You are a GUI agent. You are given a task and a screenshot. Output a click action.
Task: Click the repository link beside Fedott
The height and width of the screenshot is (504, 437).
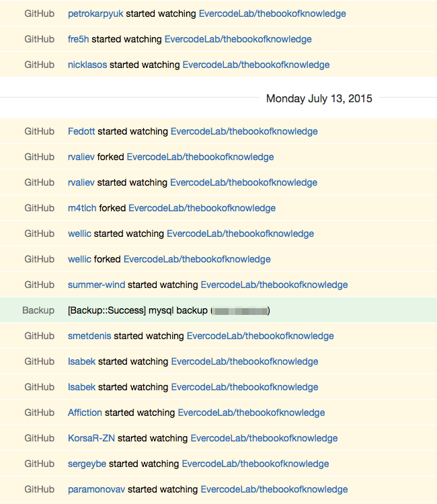tap(244, 131)
